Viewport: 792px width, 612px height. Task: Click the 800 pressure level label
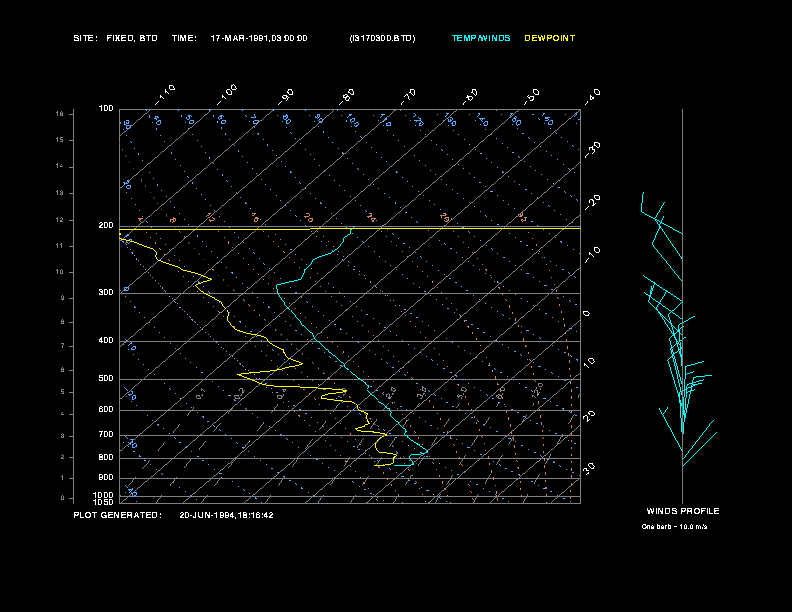coord(106,457)
